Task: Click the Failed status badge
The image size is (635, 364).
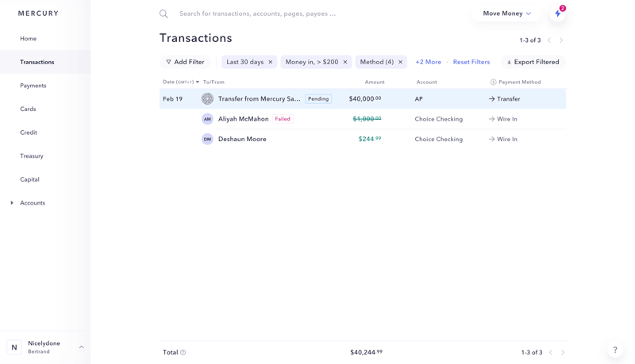Action: coord(283,119)
